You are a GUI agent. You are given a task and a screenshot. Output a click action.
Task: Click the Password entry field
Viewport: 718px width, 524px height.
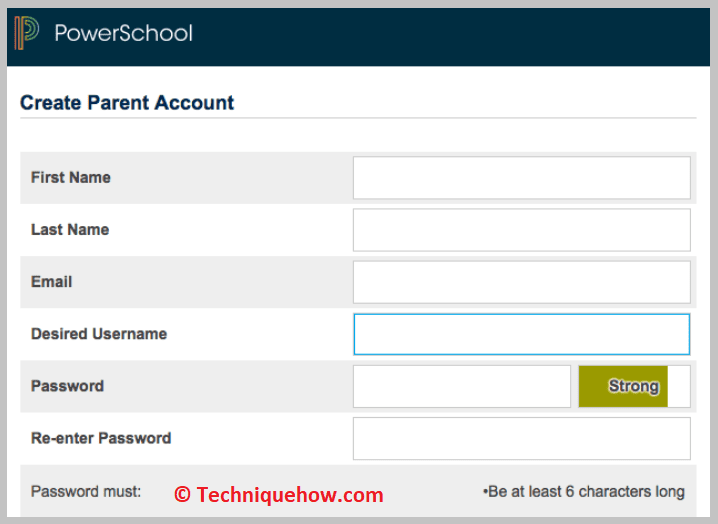(462, 386)
